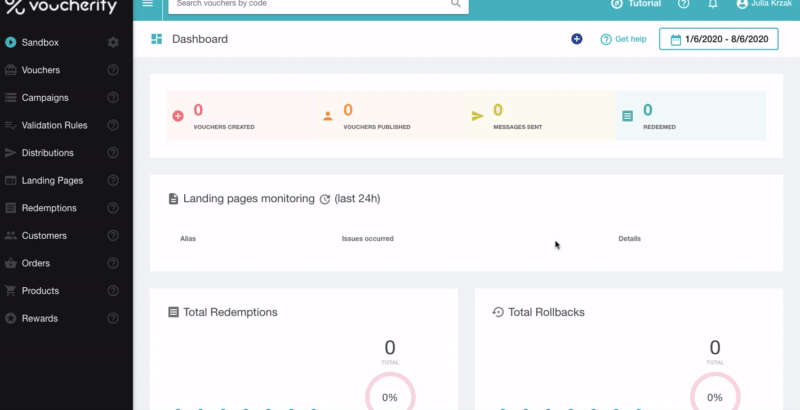This screenshot has width=800, height=410.
Task: Navigate to Orders
Action: point(36,263)
